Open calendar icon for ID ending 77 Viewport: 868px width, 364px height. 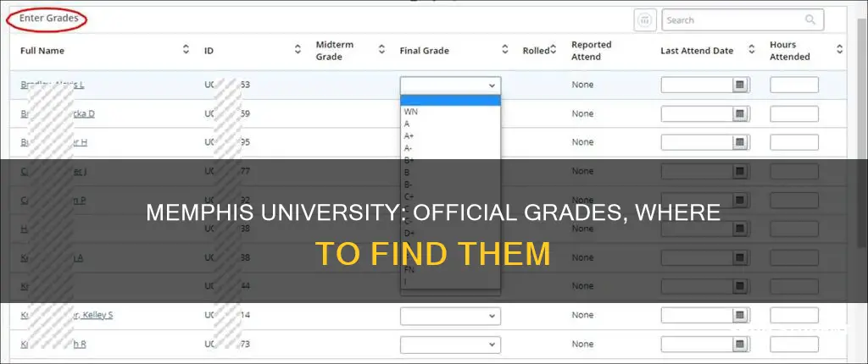[x=739, y=172]
